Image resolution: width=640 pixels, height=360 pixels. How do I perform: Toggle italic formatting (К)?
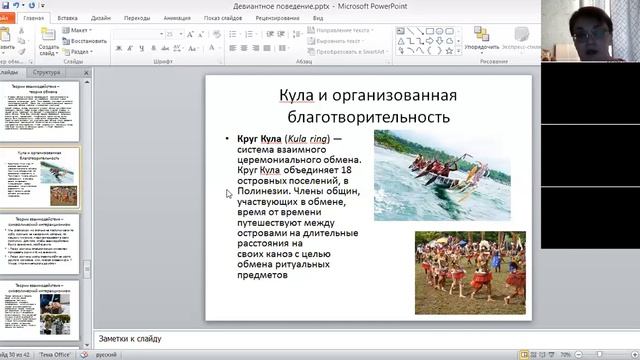(130, 48)
